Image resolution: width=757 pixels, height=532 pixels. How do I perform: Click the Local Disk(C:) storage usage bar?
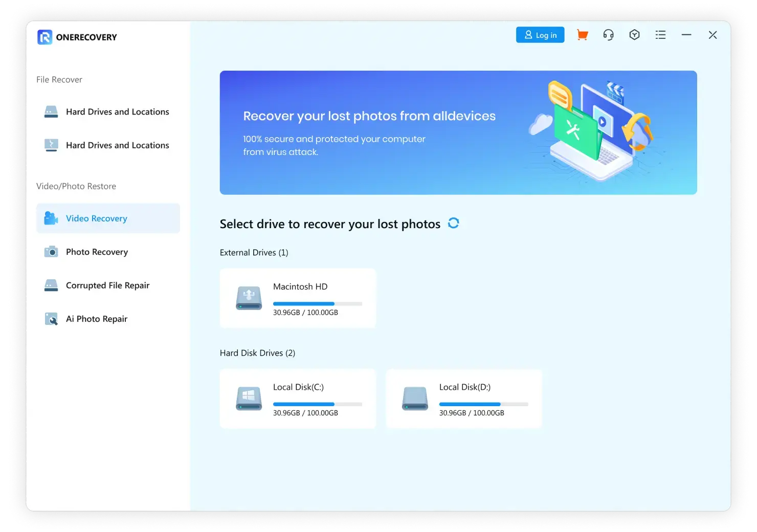[x=317, y=404]
